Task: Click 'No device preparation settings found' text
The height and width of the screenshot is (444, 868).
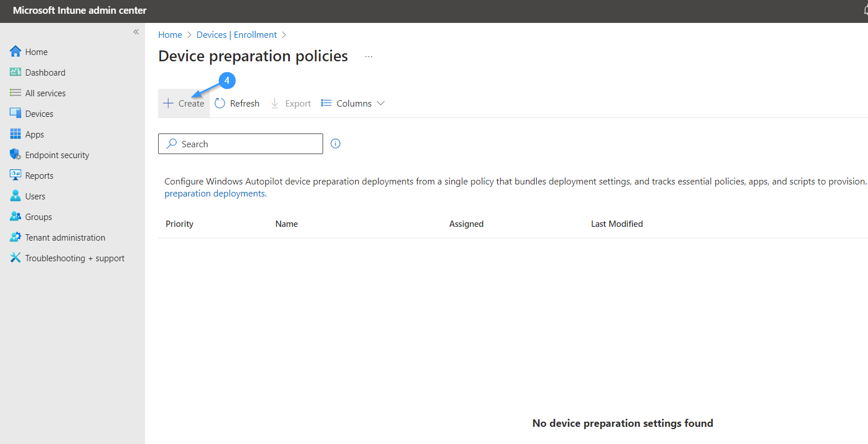Action: coord(623,423)
